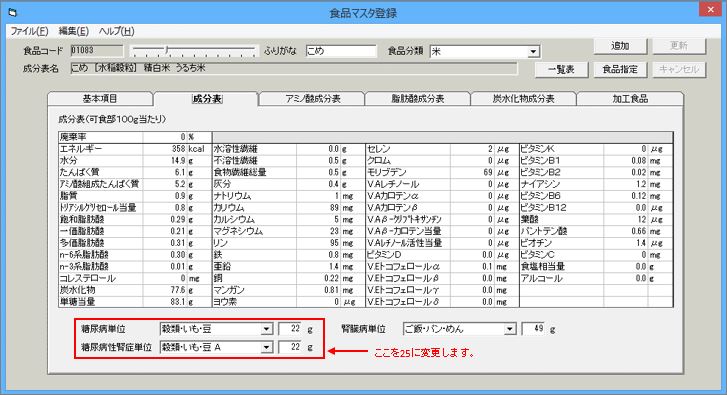This screenshot has width=727, height=395.
Task: Click the 追加 button
Action: coord(620,46)
